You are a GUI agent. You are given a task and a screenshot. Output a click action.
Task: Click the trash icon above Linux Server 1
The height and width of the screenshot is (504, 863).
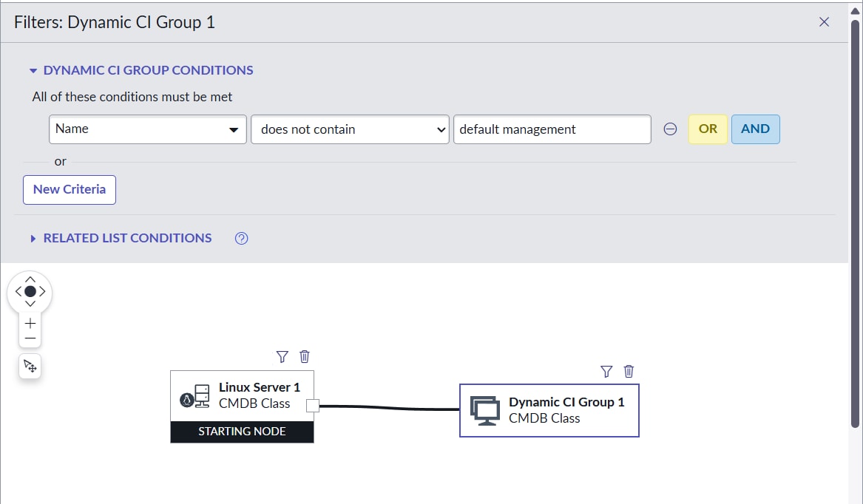305,357
